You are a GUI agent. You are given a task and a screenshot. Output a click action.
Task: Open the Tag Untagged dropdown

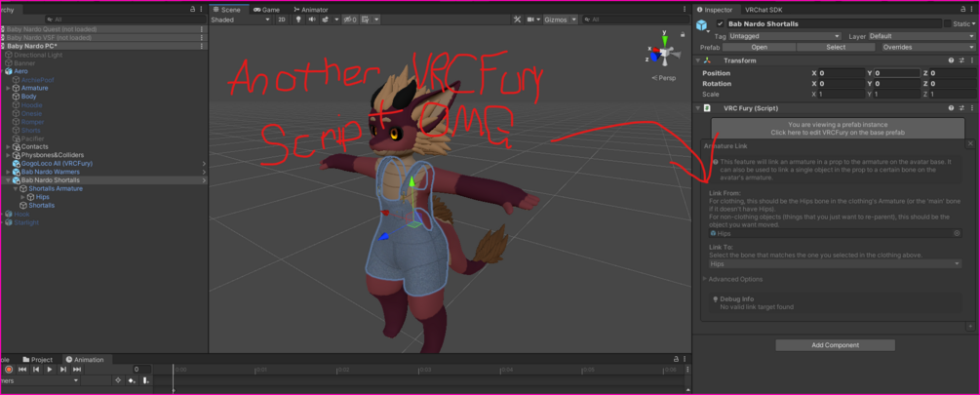[784, 36]
